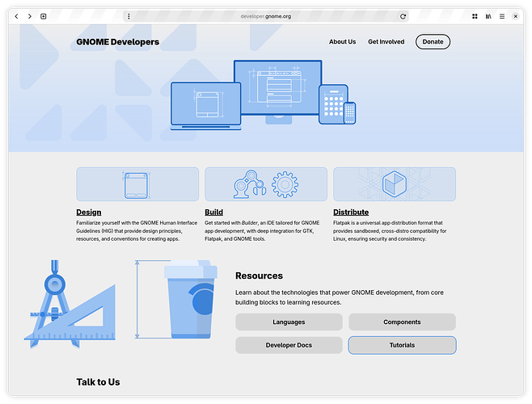Click the Donate button

click(x=433, y=42)
